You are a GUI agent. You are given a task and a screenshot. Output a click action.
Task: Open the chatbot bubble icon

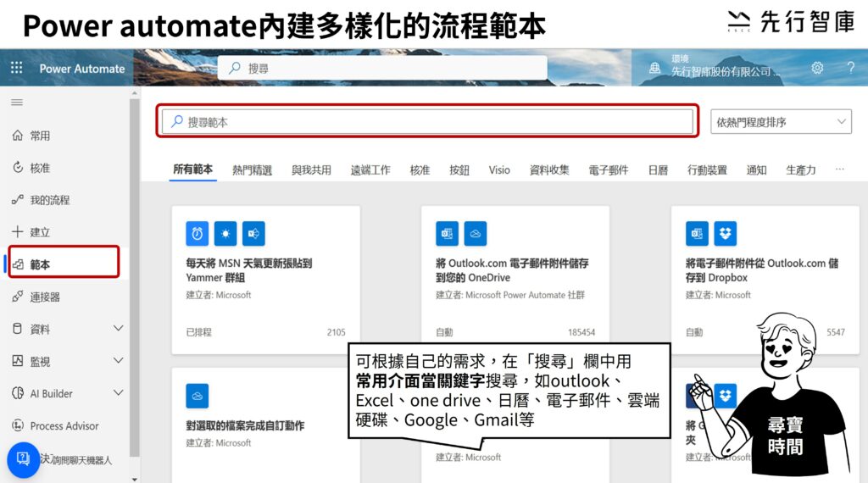click(23, 459)
